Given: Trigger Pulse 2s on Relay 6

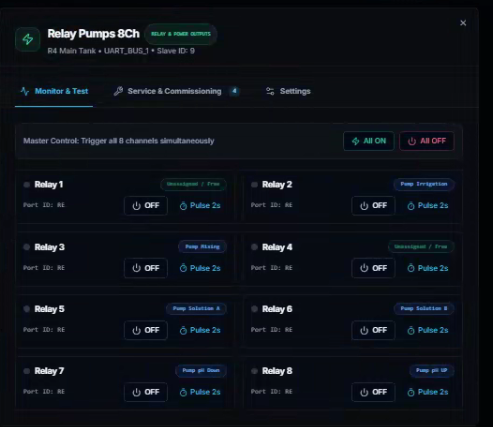Looking at the screenshot, I should coord(428,330).
